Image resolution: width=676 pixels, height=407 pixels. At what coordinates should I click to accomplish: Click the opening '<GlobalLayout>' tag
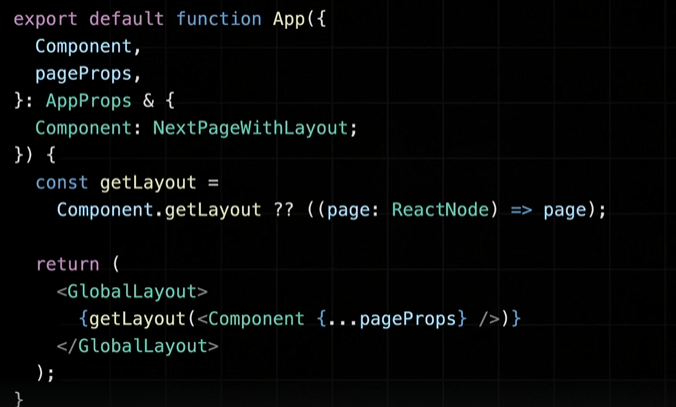[132, 292]
